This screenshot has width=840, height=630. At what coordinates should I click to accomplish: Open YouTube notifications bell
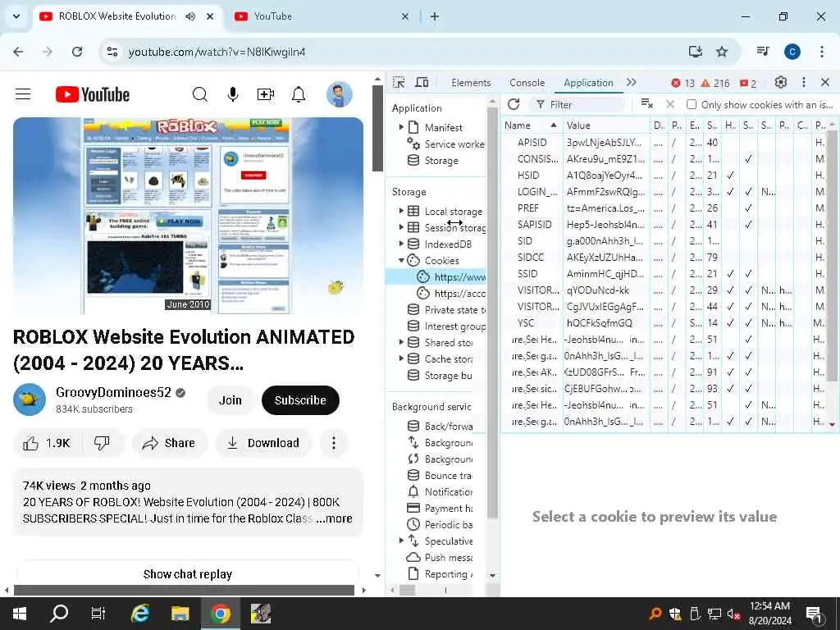pos(299,95)
